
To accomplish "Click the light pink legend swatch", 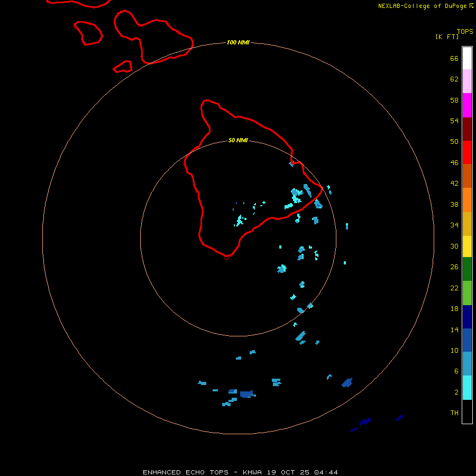I will pyautogui.click(x=467, y=81).
